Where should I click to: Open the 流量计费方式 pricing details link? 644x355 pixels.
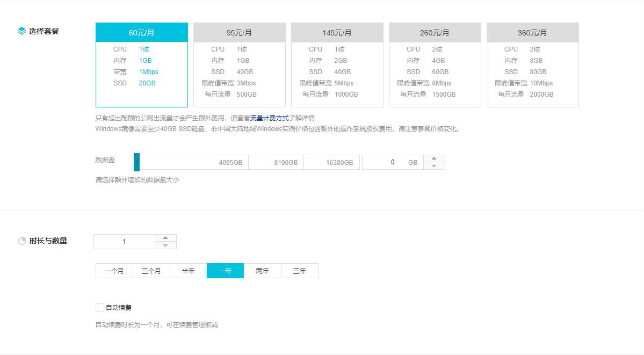coord(270,119)
